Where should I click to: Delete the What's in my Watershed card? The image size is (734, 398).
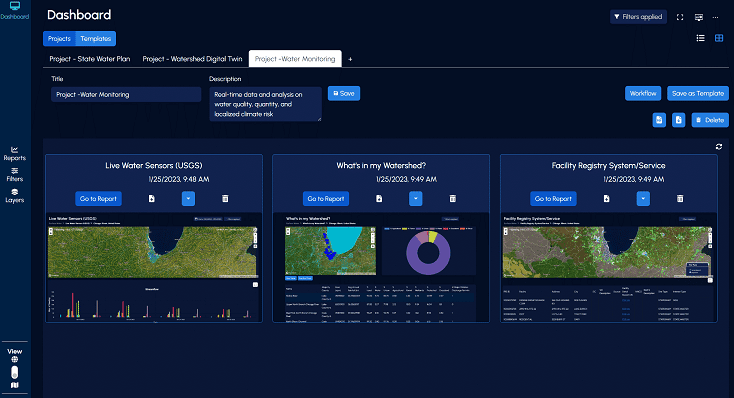[x=453, y=199]
